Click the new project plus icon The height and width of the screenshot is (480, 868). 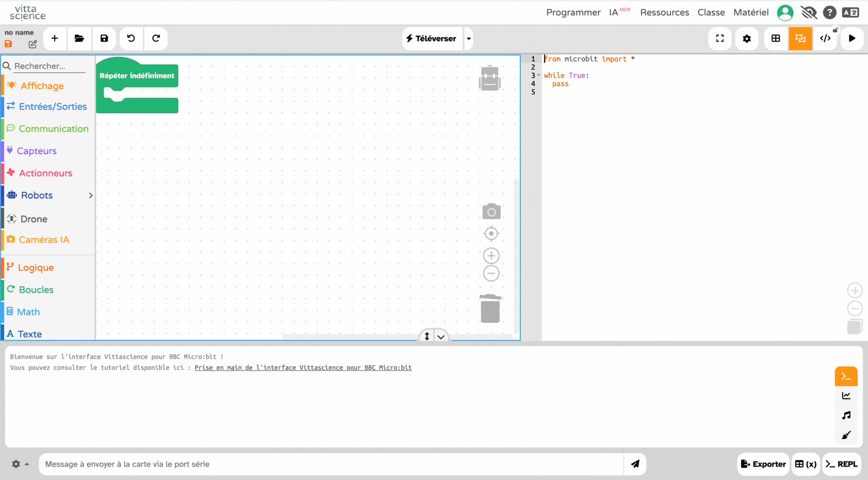coord(54,39)
